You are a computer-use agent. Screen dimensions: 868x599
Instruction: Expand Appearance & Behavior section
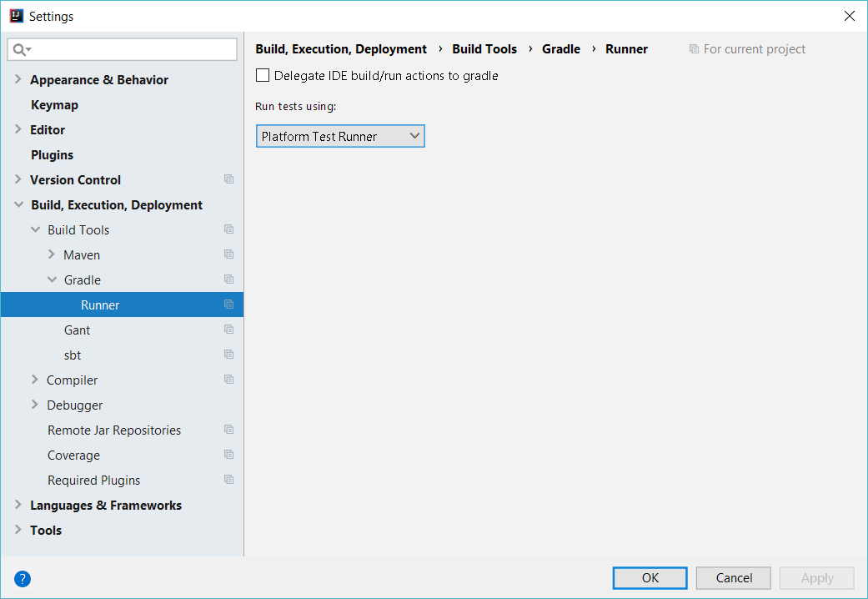tap(18, 79)
